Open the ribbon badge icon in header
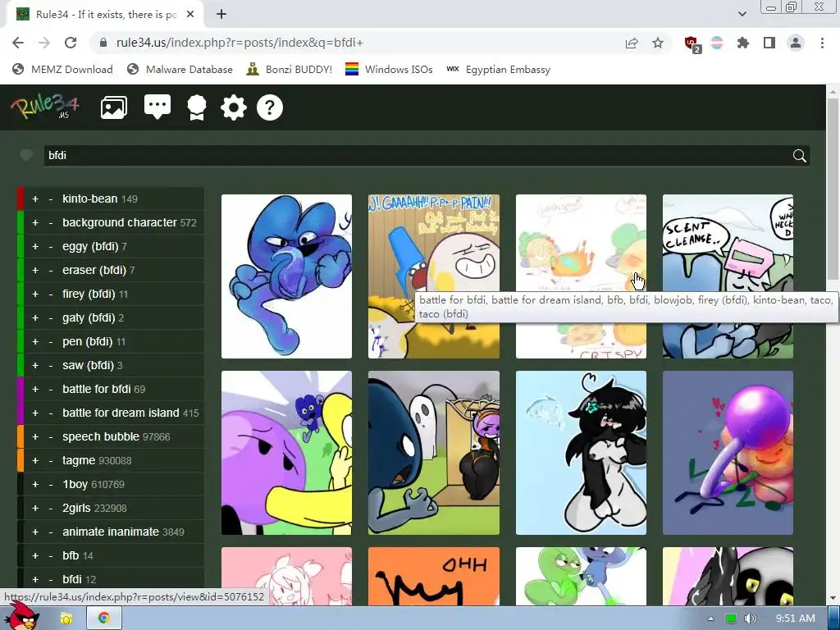The image size is (840, 630). click(x=197, y=107)
